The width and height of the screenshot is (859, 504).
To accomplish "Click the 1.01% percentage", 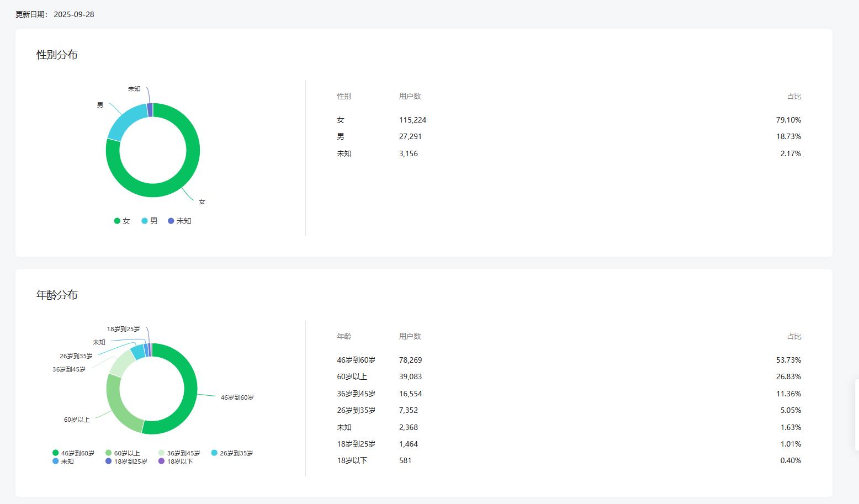I will [791, 444].
